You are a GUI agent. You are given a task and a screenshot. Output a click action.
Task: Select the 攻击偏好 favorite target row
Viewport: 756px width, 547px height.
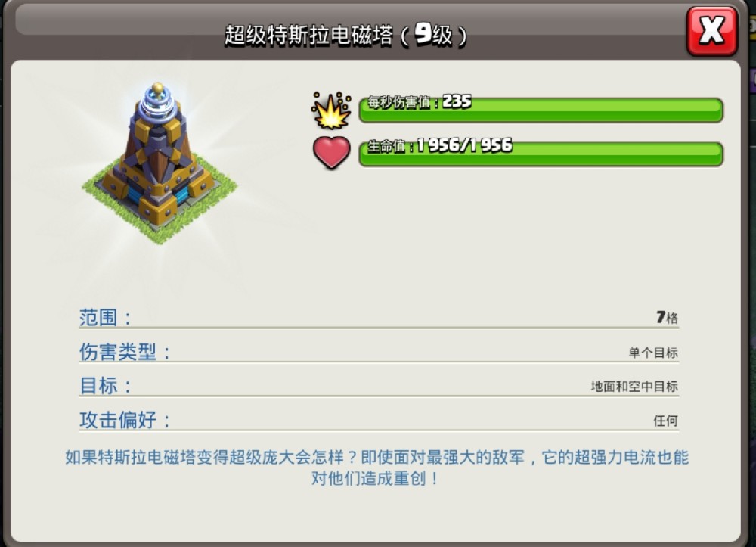point(379,420)
